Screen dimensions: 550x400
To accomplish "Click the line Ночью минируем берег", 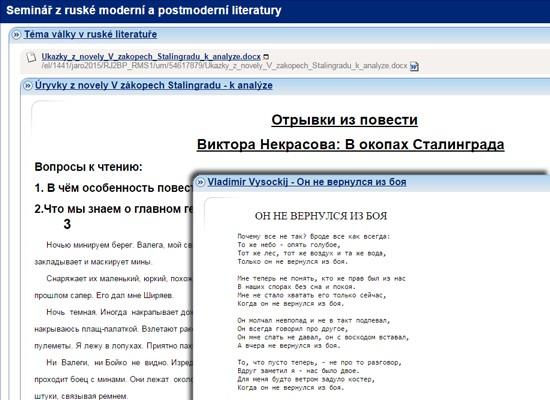I will 119,245.
